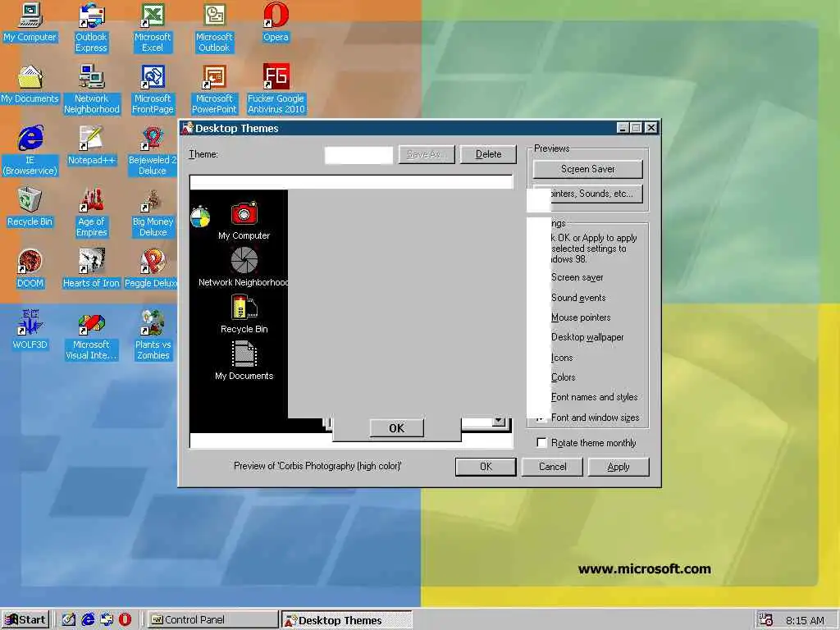The height and width of the screenshot is (630, 840).
Task: Confirm dialog with main OK button
Action: 486,467
